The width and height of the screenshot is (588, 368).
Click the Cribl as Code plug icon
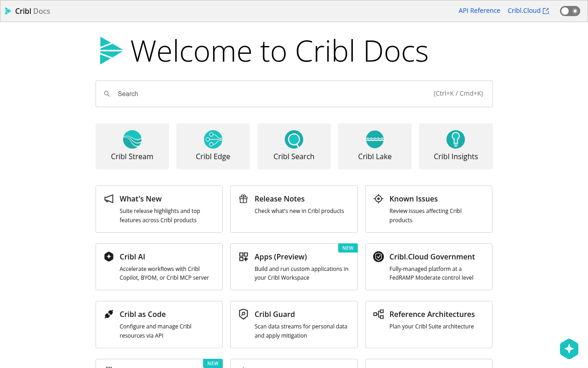(x=109, y=314)
